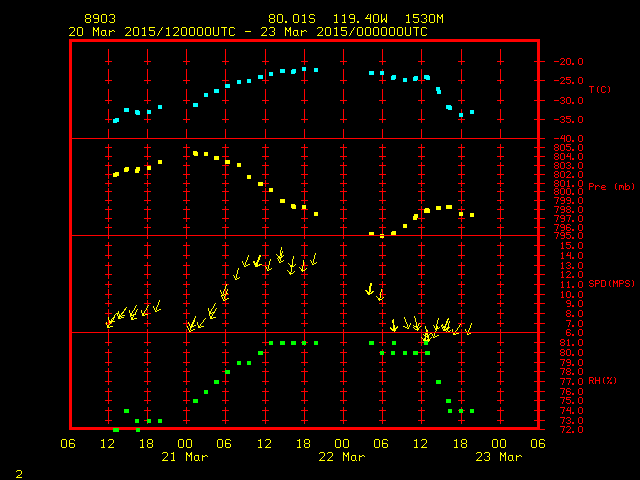The image size is (640, 480).
Task: Click the RH(%) humidity axis label
Action: [603, 380]
